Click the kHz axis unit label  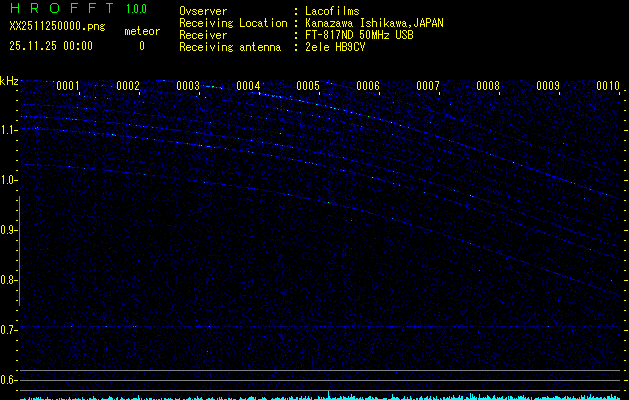point(9,81)
